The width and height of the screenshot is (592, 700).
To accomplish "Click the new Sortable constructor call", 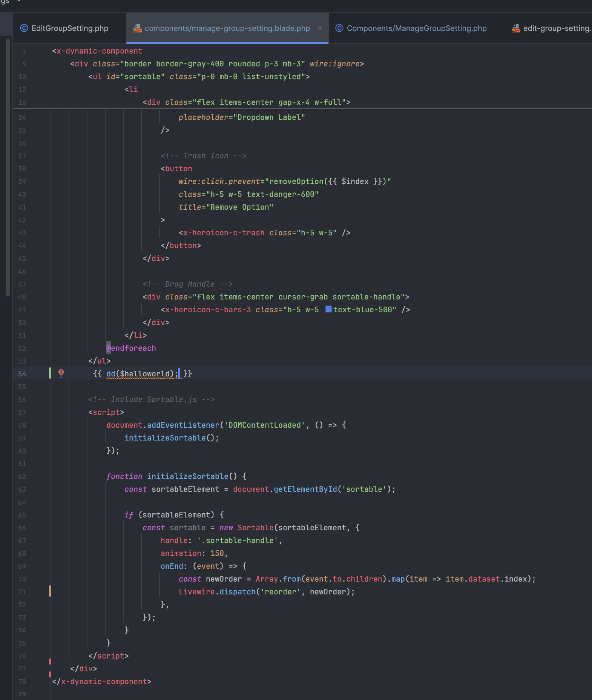I will pyautogui.click(x=247, y=528).
